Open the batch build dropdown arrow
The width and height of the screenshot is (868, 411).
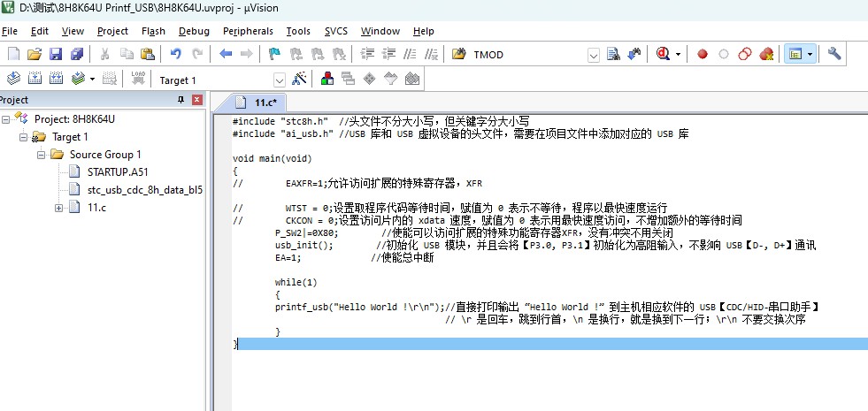[92, 79]
